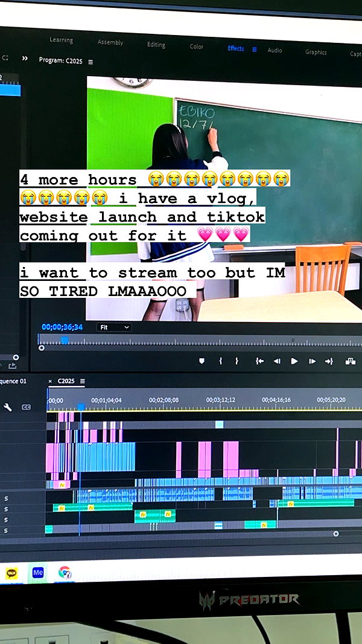Select the large blue video clip block

tap(105, 457)
